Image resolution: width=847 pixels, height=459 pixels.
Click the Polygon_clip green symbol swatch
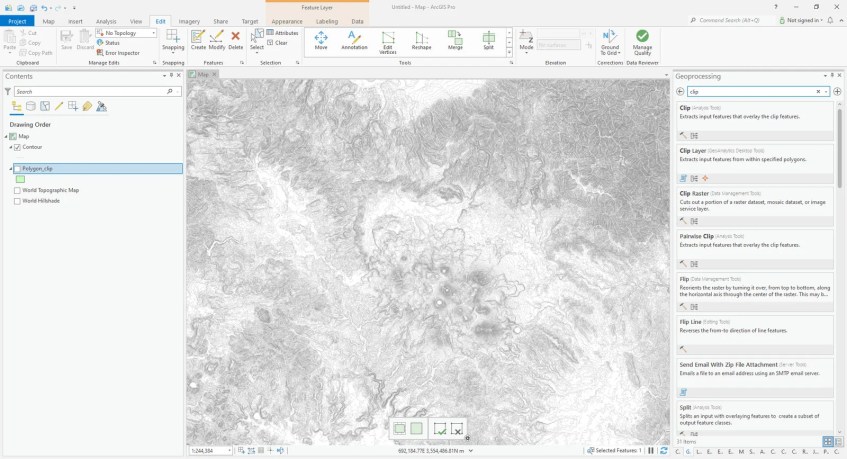(x=21, y=179)
